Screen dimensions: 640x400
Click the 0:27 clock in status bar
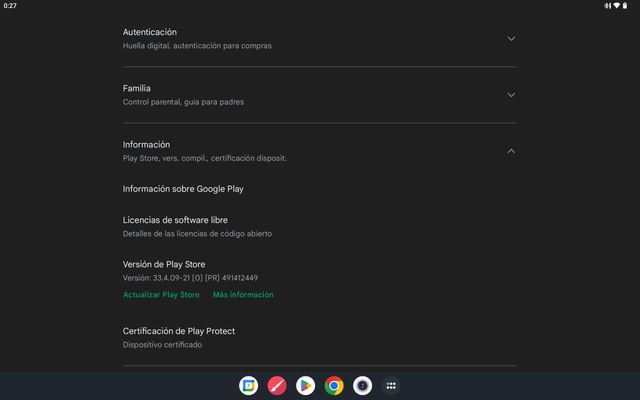[x=10, y=6]
